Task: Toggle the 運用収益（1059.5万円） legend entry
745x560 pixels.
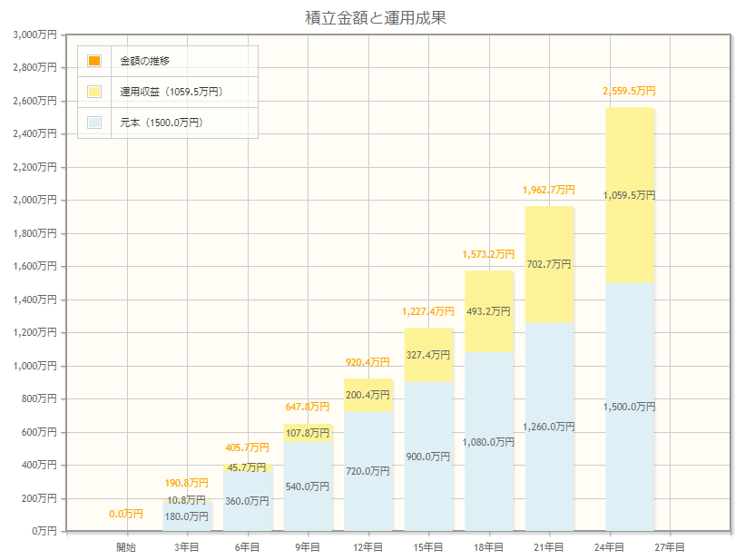Action: pos(172,92)
